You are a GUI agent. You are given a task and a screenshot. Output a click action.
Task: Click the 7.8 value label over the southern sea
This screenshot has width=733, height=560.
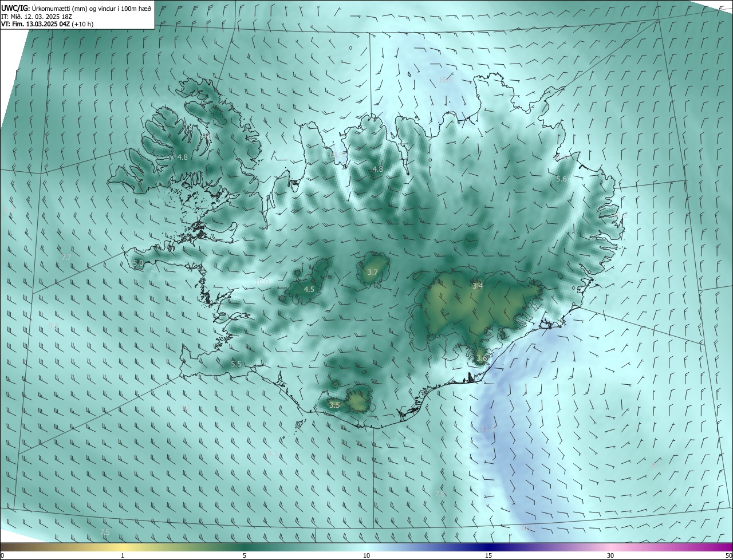(439, 494)
